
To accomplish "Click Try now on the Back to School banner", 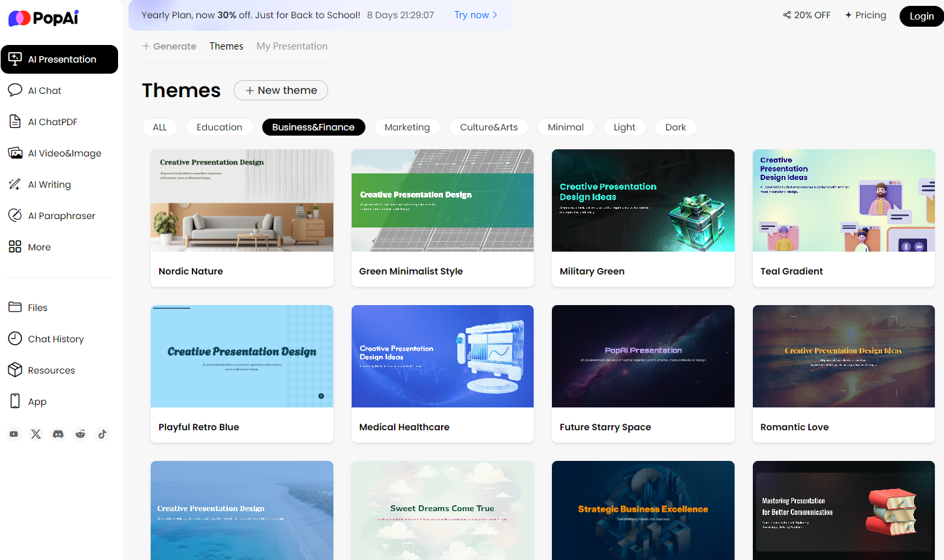I will click(x=473, y=14).
